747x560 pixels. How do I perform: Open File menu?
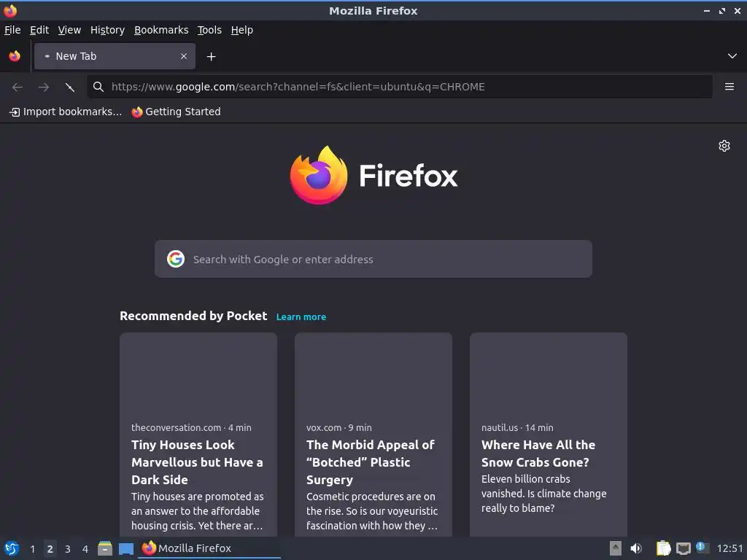pos(12,30)
